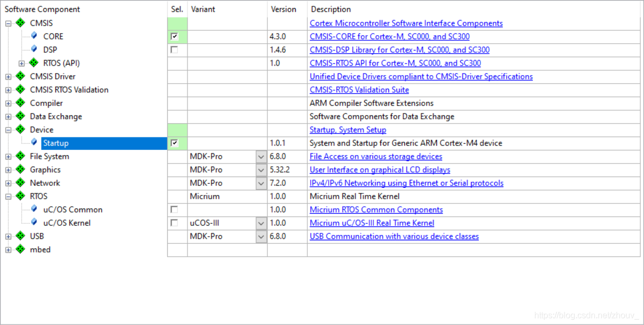Viewport: 644px width, 325px height.
Task: Click the Software Component column header
Action: coord(43,9)
